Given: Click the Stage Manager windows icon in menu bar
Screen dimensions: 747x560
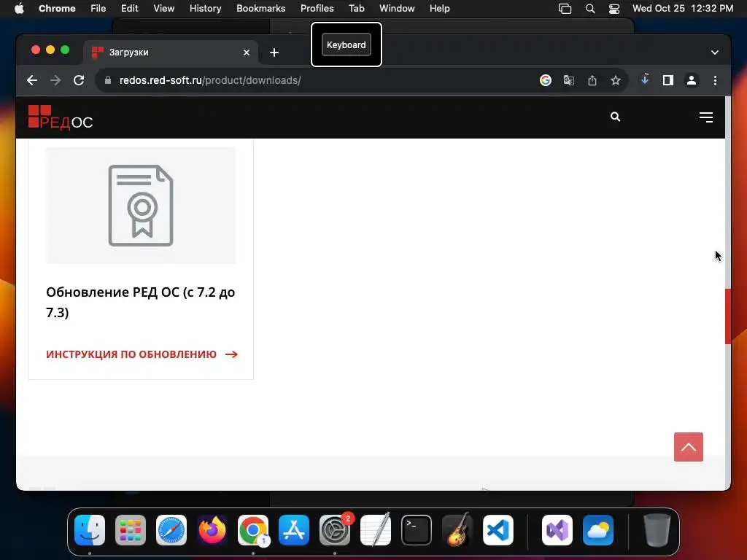Looking at the screenshot, I should pyautogui.click(x=565, y=9).
